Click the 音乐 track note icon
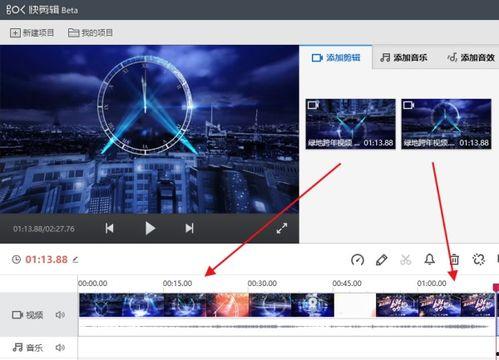The width and height of the screenshot is (499, 360). click(x=17, y=347)
